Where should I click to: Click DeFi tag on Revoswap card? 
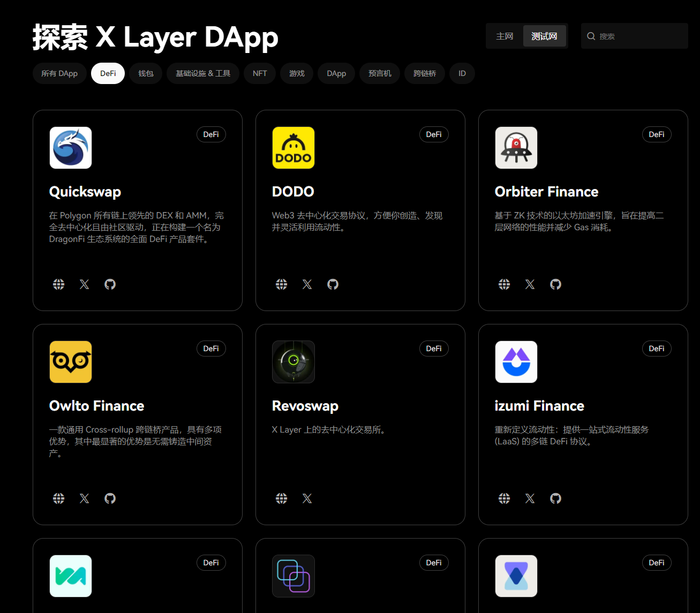(434, 349)
